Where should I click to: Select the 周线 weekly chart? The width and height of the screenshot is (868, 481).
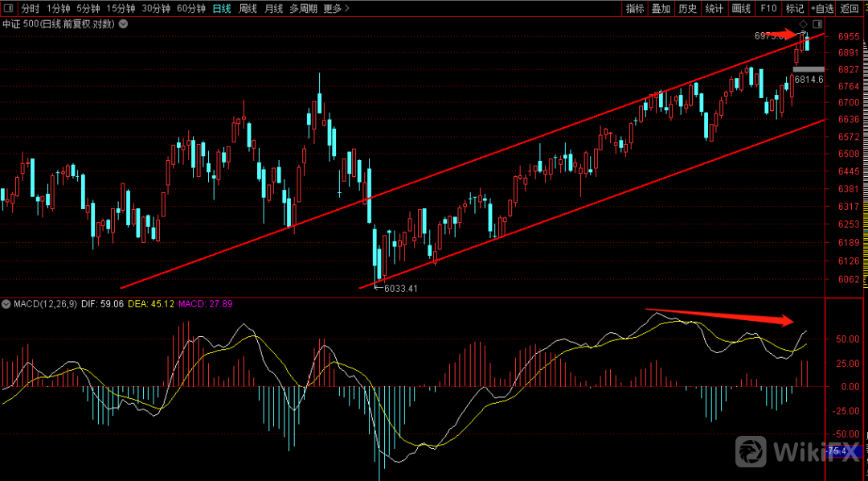tap(248, 9)
